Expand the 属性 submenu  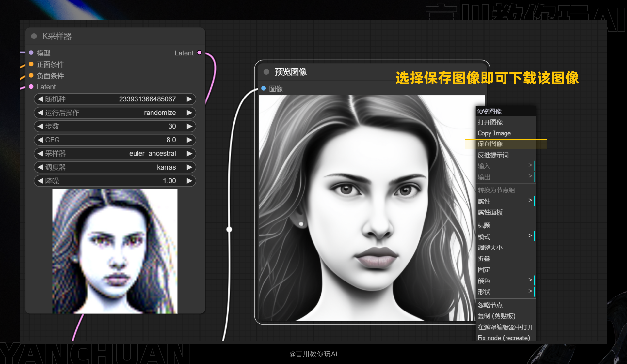pyautogui.click(x=506, y=201)
